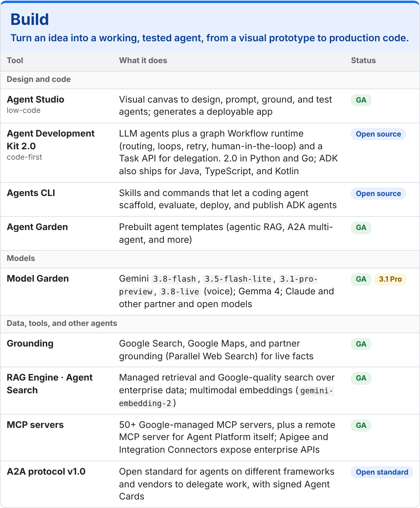420x508 pixels.
Task: Click 'Open standard for agents' description text
Action: 227,484
